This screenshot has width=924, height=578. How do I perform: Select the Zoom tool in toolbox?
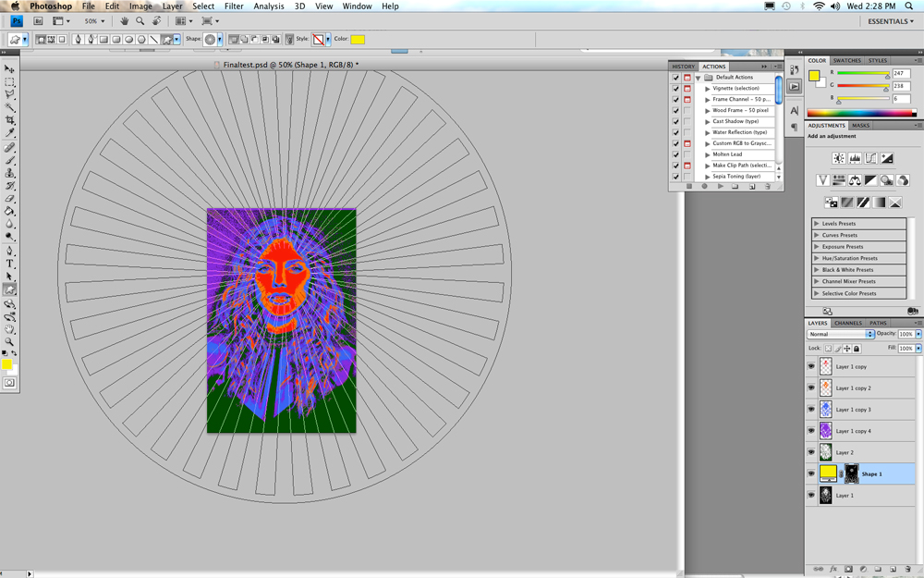[x=9, y=342]
